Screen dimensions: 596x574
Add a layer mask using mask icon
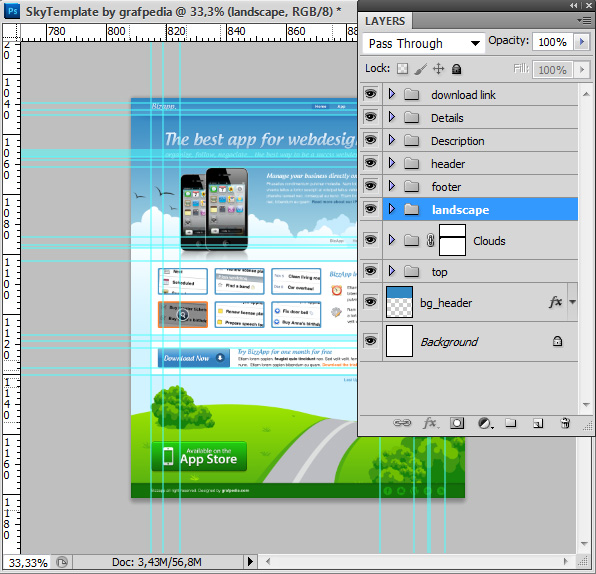click(457, 423)
